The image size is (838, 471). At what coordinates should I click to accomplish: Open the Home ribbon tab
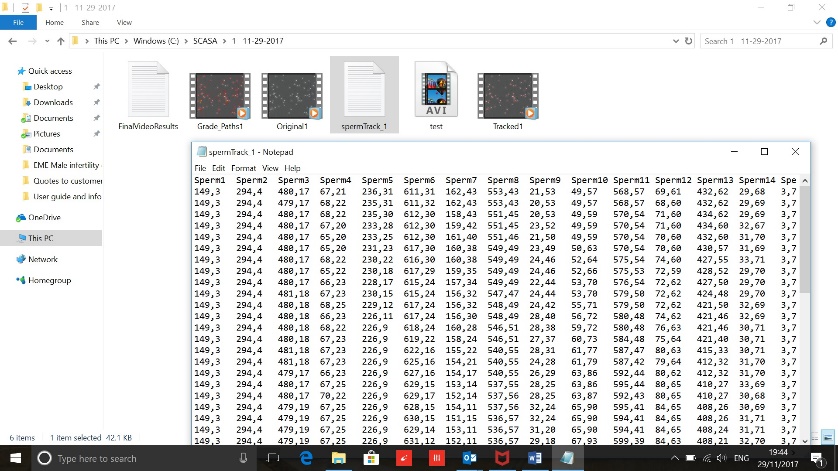(55, 22)
